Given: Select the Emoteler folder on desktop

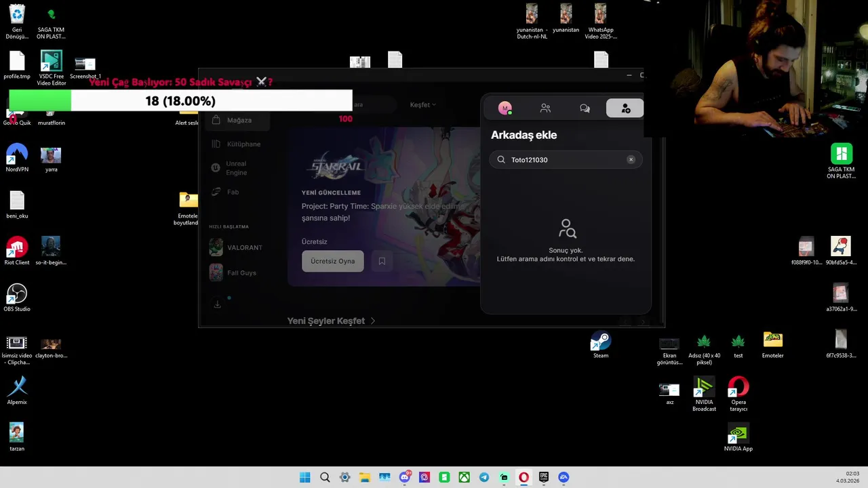Looking at the screenshot, I should [772, 344].
